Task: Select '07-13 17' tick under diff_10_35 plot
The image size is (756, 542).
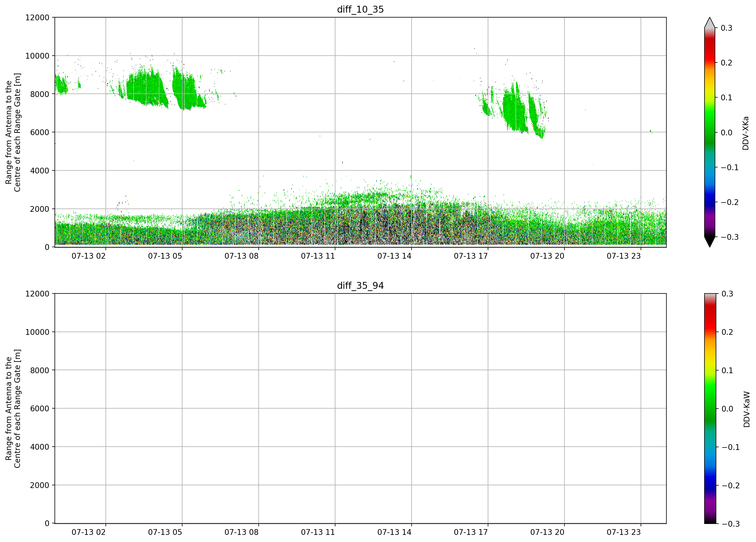Action: coord(471,256)
